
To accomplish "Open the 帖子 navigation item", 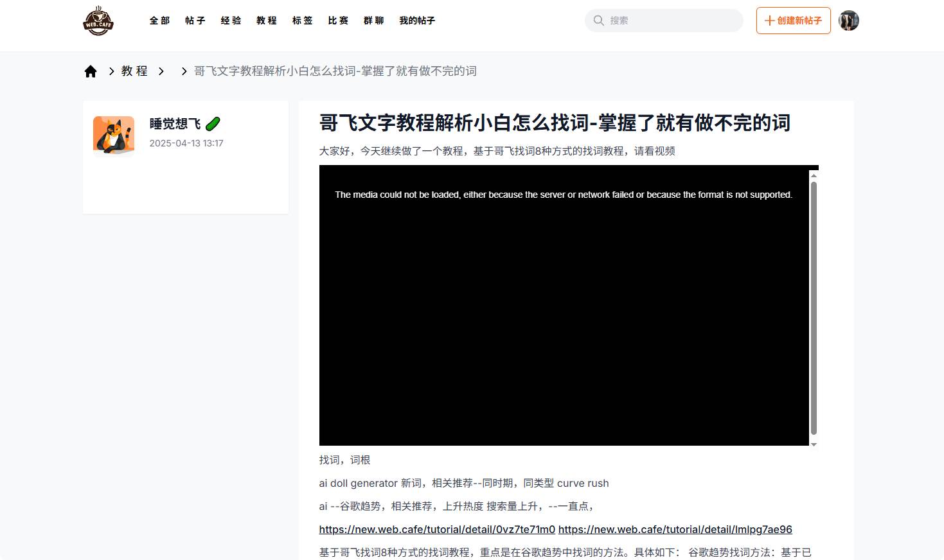I will pos(195,21).
